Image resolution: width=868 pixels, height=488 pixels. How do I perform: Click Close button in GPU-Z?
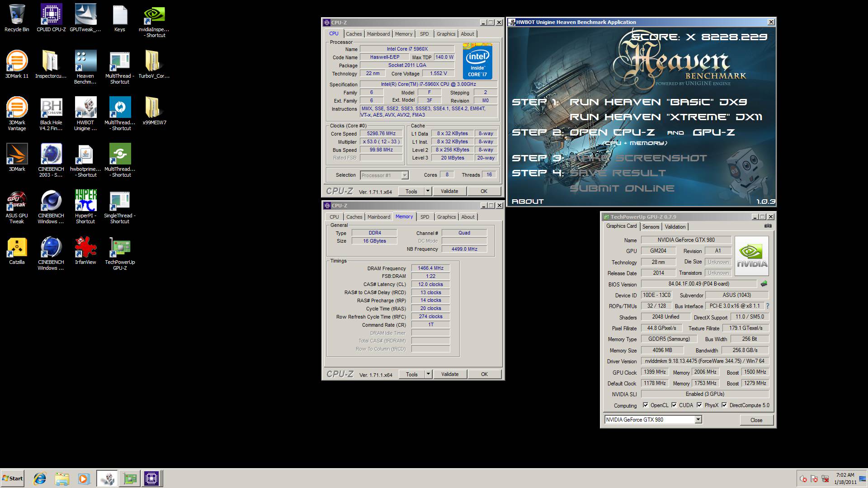pos(756,420)
